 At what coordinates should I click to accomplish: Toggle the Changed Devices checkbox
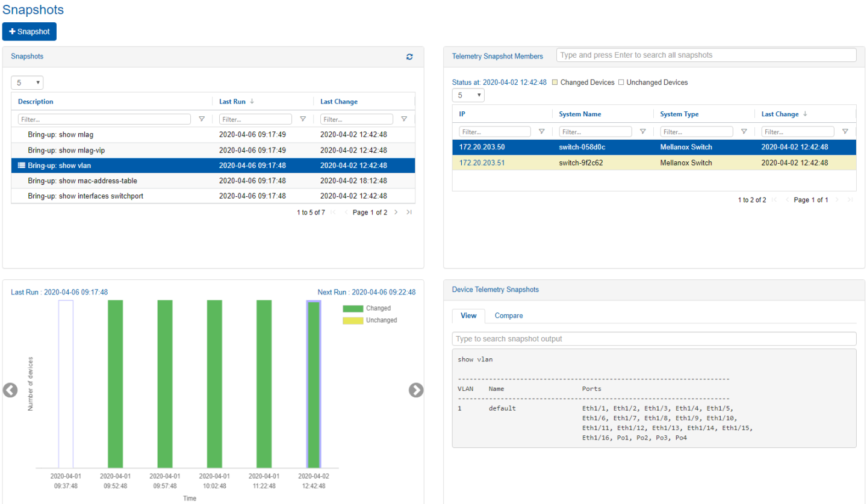(x=555, y=82)
